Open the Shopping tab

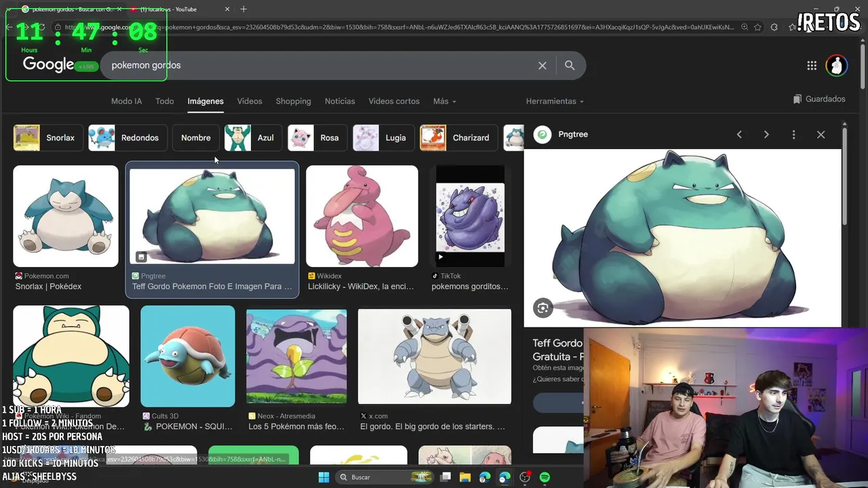pos(293,101)
